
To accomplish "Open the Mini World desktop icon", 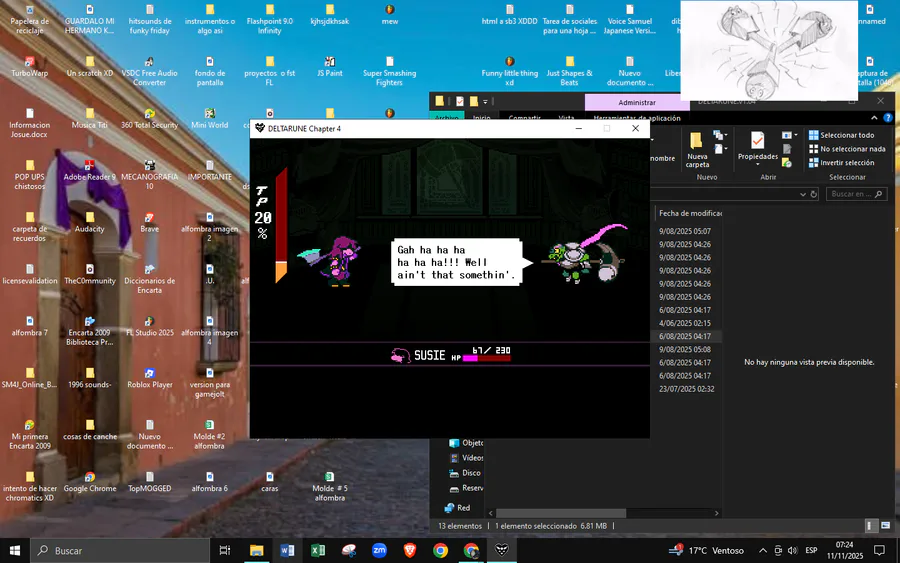I will (210, 118).
